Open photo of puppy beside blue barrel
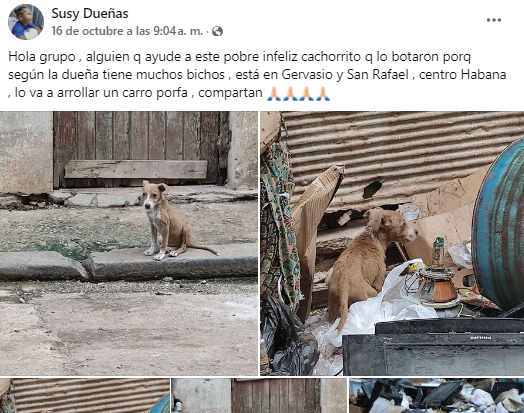 point(392,243)
